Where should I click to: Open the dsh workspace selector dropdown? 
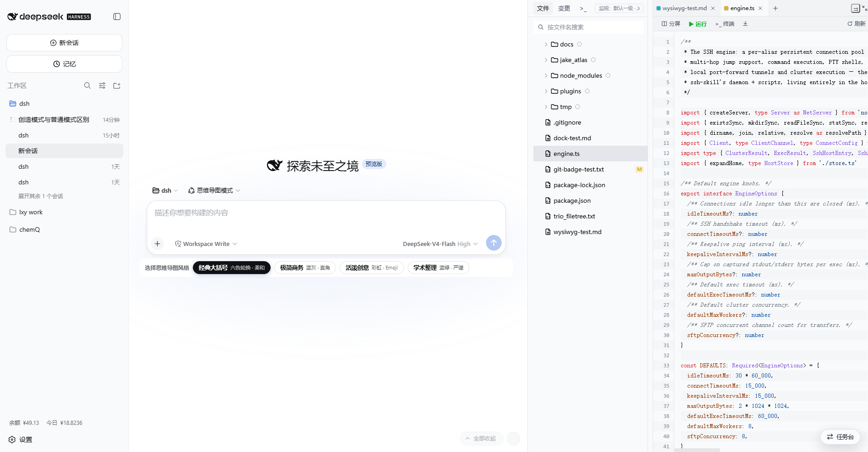[x=165, y=190]
